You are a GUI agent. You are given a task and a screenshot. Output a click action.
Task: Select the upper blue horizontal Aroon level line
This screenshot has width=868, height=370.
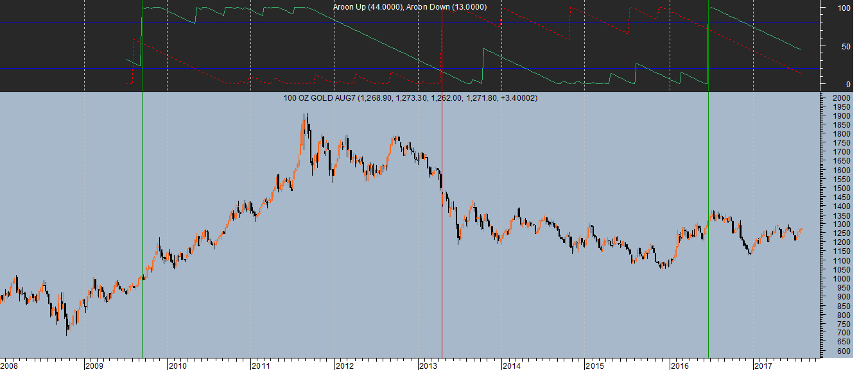pyautogui.click(x=410, y=22)
